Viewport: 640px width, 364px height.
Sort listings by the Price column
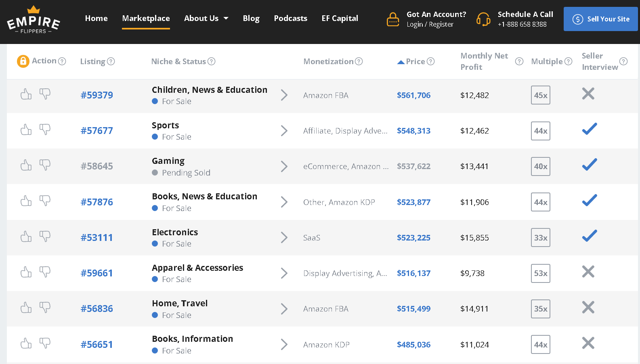pos(415,61)
